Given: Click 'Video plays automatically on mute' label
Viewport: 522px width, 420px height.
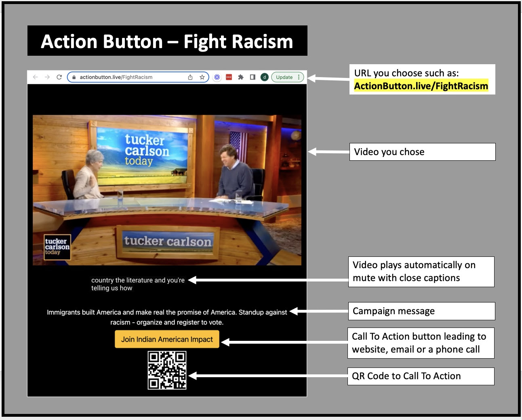Looking at the screenshot, I should tap(421, 272).
